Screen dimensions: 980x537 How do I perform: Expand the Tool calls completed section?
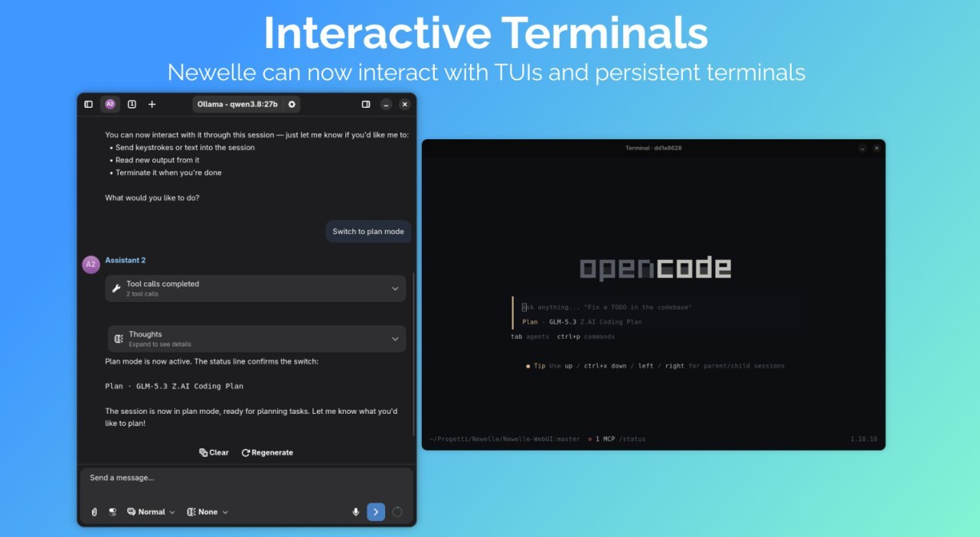pos(256,288)
